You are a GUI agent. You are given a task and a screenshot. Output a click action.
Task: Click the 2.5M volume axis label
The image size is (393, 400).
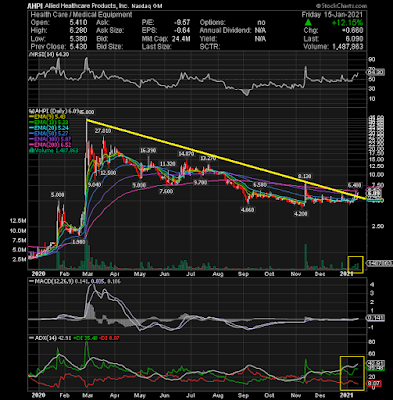click(19, 259)
